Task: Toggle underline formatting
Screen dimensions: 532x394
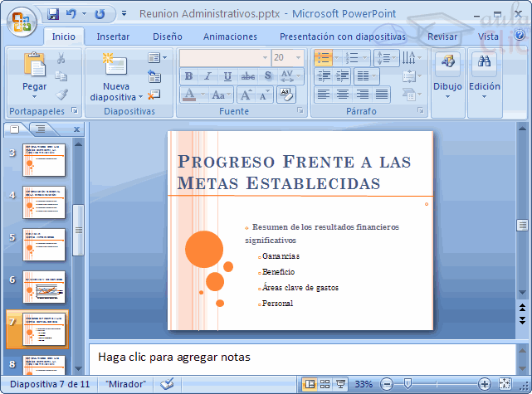Action: pos(227,76)
